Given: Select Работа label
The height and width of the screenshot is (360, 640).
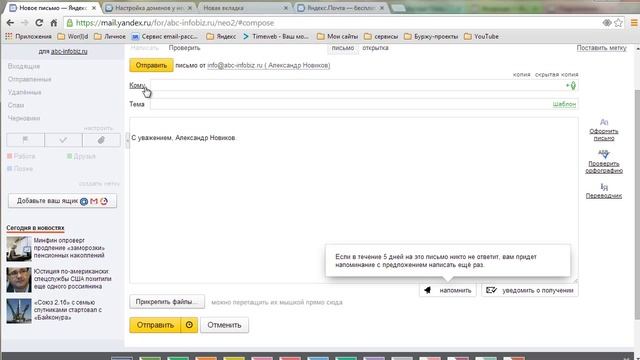Looking at the screenshot, I should point(21,156).
